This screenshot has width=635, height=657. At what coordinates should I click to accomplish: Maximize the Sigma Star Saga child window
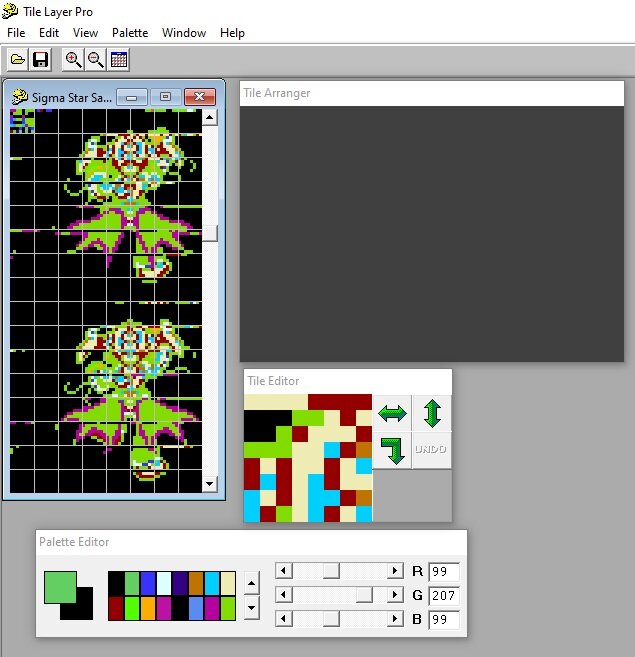pyautogui.click(x=166, y=97)
